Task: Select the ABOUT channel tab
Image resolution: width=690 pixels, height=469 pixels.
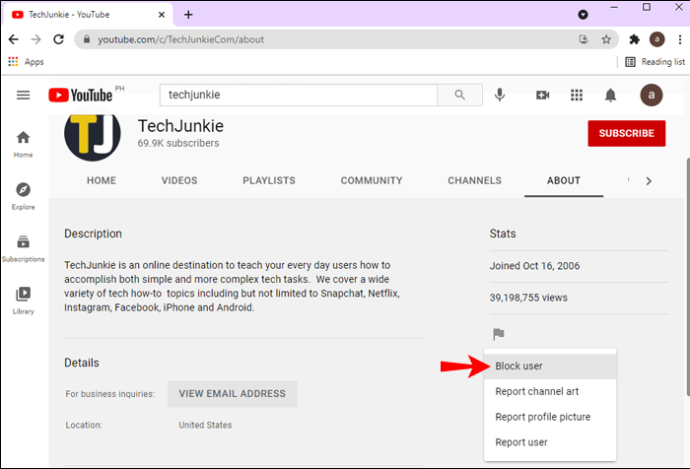Action: point(564,180)
